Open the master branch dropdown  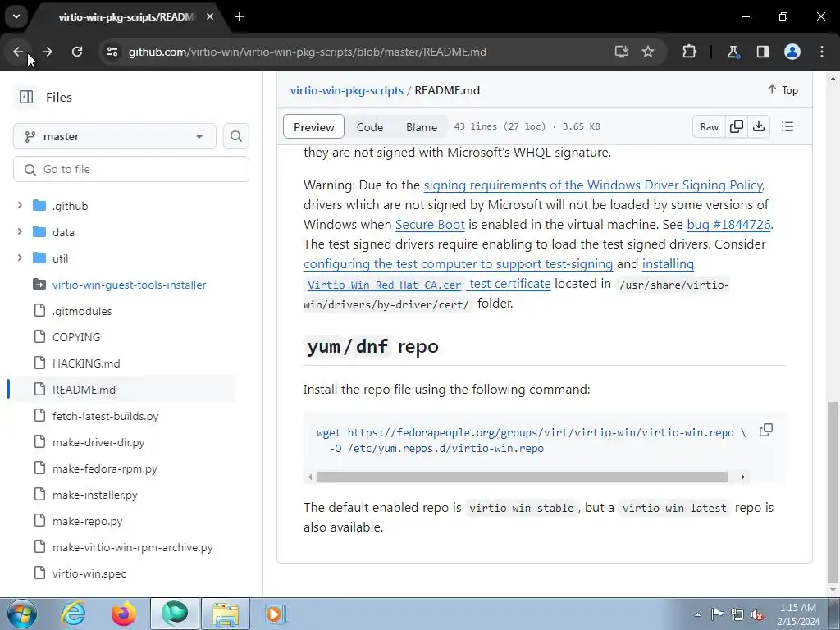click(x=115, y=137)
